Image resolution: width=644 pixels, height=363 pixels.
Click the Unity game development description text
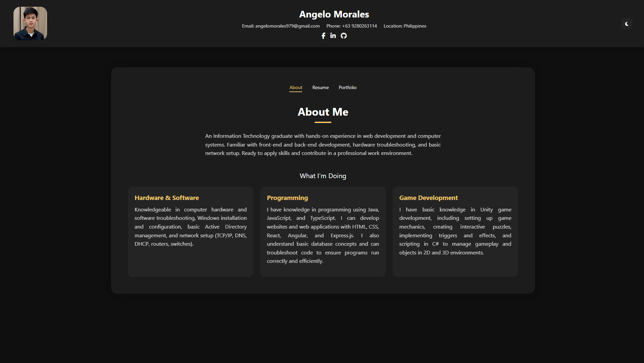[x=455, y=231]
